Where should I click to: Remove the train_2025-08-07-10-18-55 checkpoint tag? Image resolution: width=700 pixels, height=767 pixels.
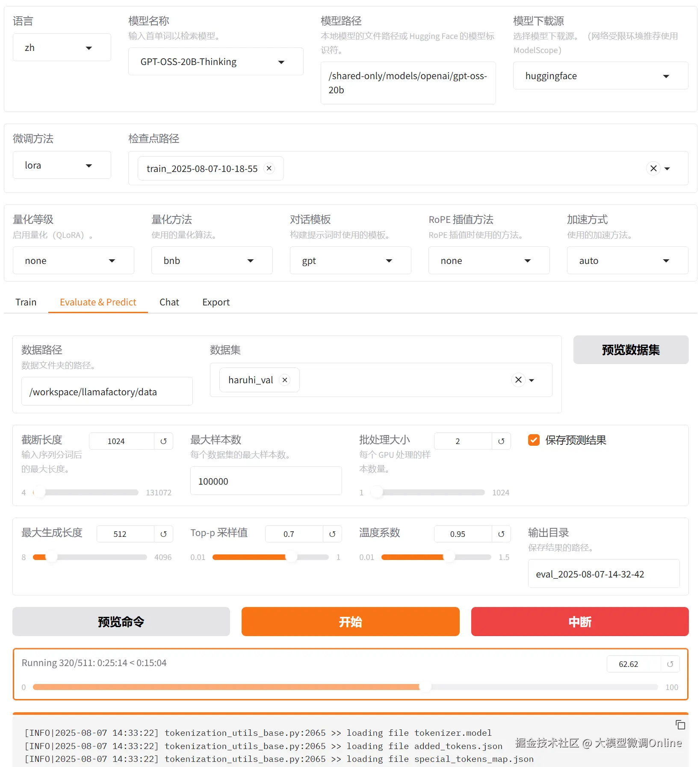tap(269, 168)
